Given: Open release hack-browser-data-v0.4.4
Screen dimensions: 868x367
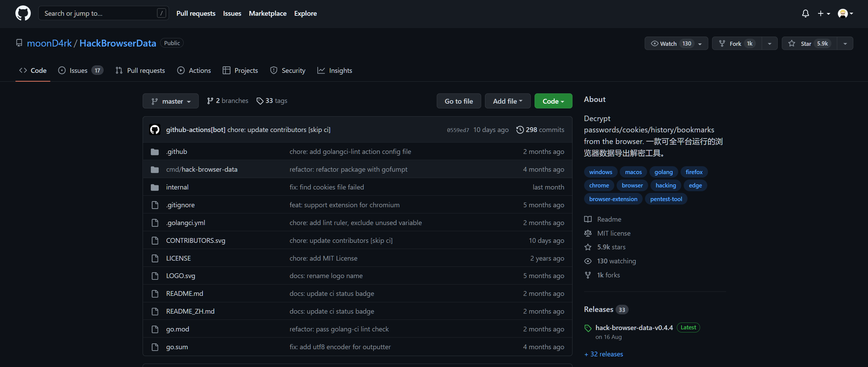Looking at the screenshot, I should [634, 328].
